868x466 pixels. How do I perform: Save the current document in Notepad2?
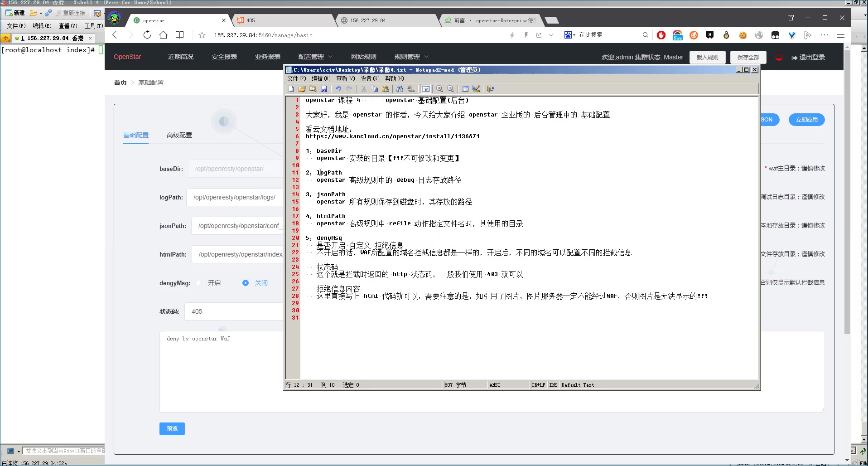tap(324, 89)
